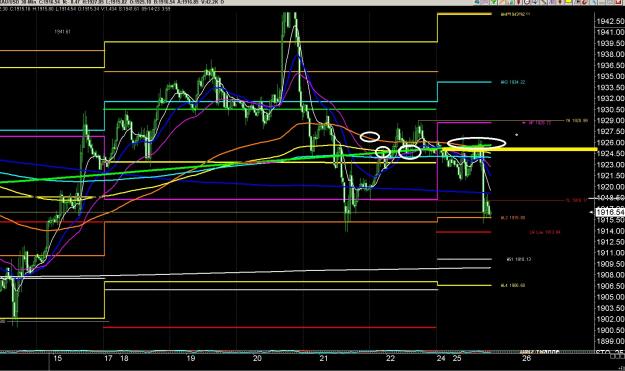Click the date label 21 on time axis

(x=323, y=358)
